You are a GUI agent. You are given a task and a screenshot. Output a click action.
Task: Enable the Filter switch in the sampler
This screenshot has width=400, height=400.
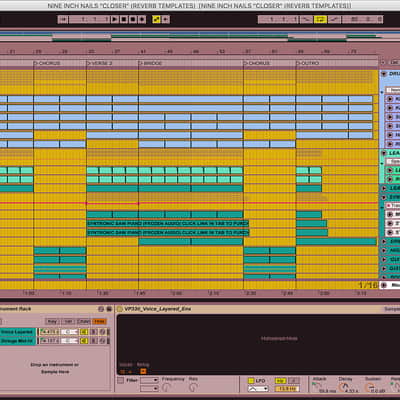tap(120, 380)
